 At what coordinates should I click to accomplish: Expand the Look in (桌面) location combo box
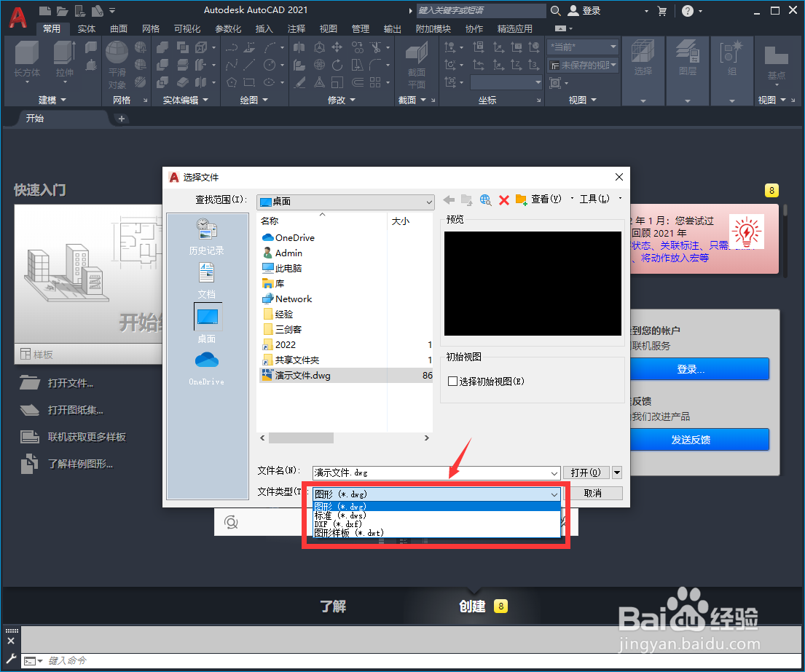pyautogui.click(x=345, y=202)
